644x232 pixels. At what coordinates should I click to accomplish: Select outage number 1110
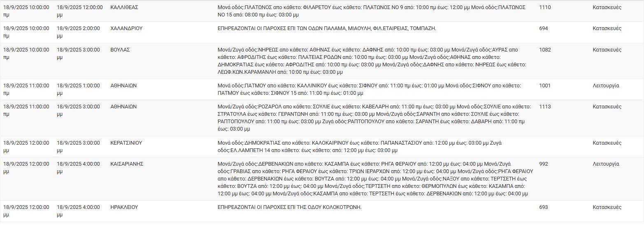(x=545, y=7)
